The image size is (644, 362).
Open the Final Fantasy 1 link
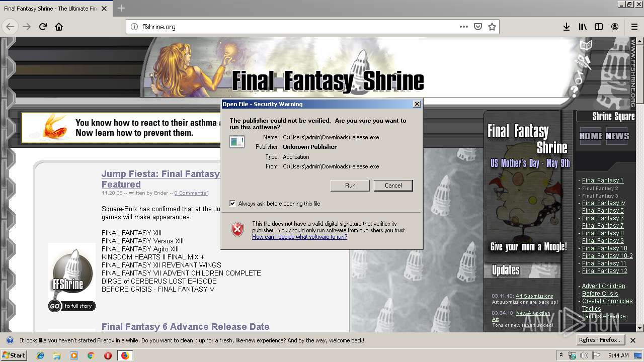coord(603,180)
